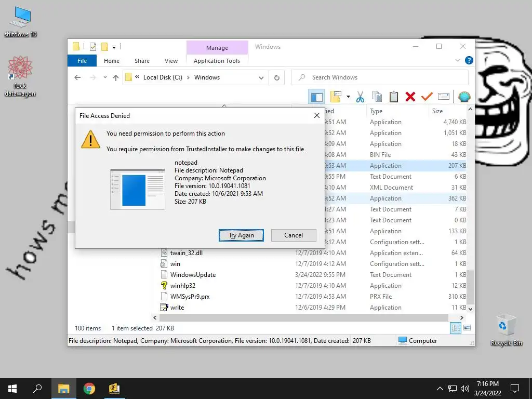Click New Folder icon in quick access toolbar
Screen dimensions: 532x399
click(104, 47)
